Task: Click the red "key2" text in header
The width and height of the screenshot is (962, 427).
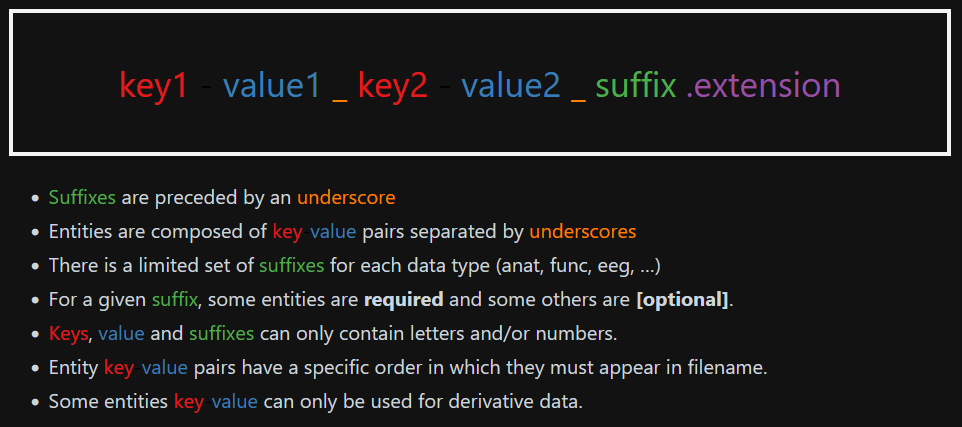Action: click(x=392, y=86)
